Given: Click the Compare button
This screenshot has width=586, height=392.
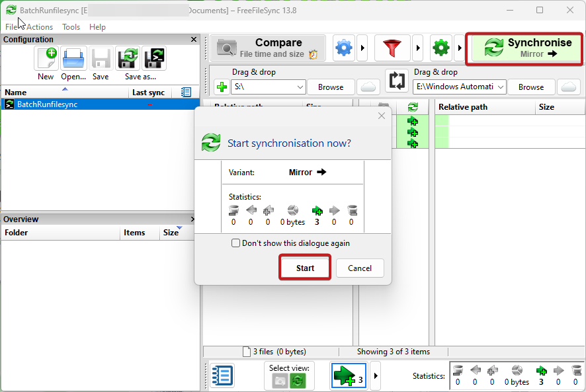Looking at the screenshot, I should point(268,48).
